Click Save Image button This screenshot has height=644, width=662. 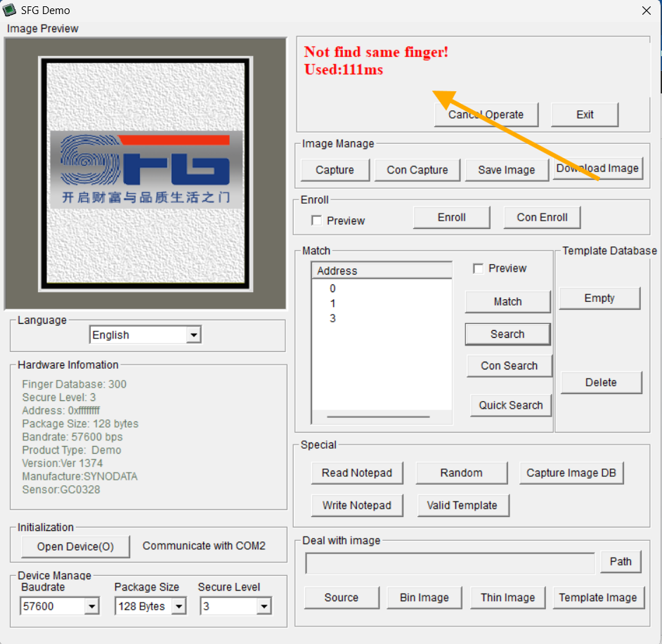(506, 170)
